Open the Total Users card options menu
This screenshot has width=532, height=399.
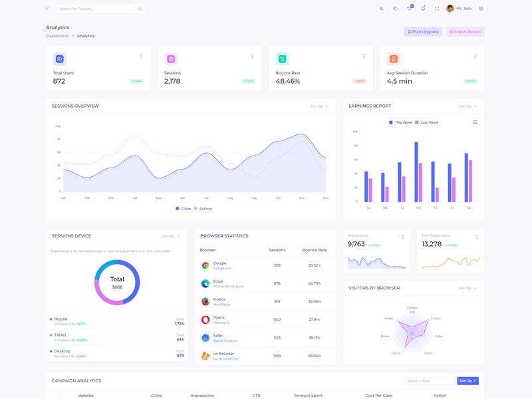[x=141, y=57]
